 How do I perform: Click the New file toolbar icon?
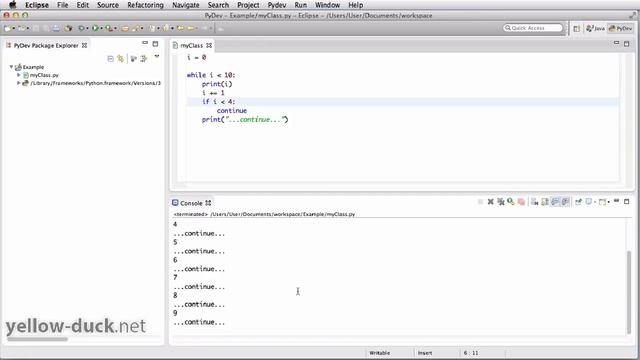click(7, 28)
